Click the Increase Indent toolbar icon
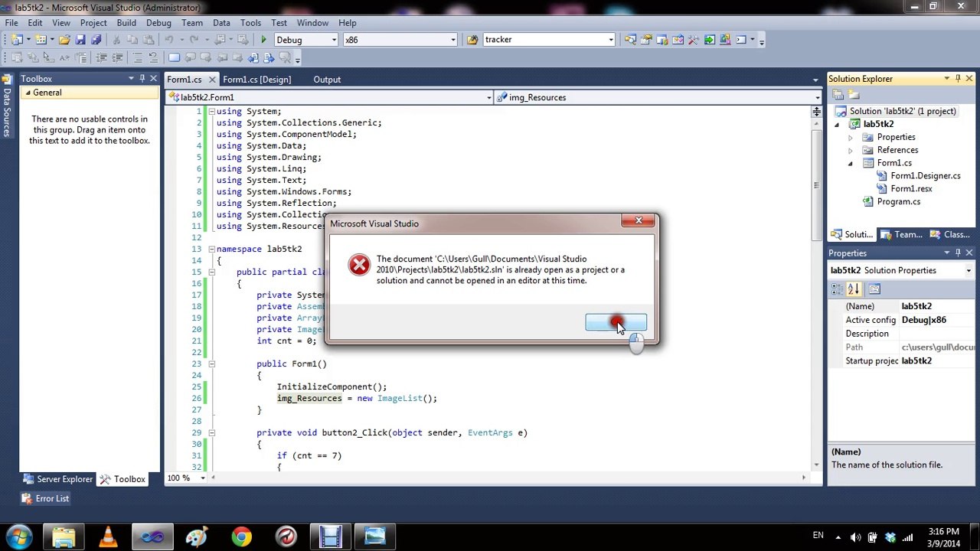Screen dimensions: 980x551 tap(117, 58)
